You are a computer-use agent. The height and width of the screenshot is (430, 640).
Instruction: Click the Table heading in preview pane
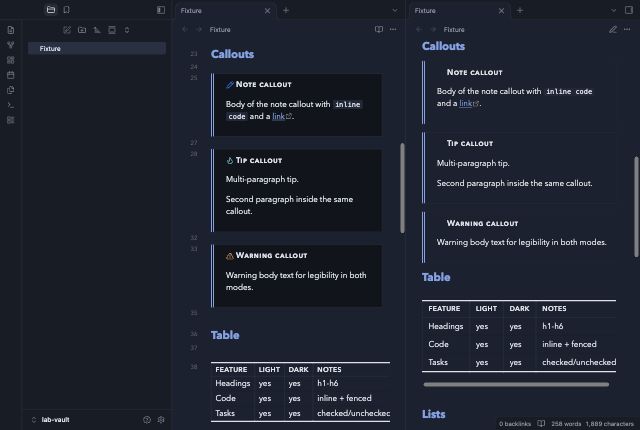(436, 277)
